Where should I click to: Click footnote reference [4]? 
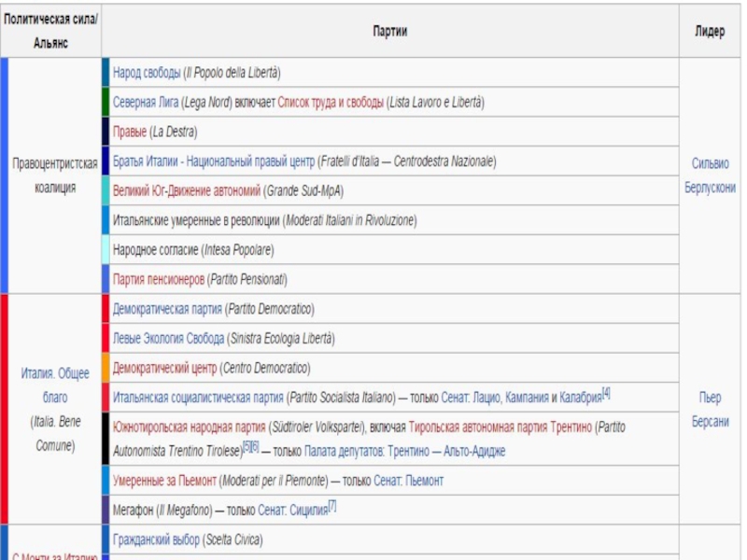point(606,393)
